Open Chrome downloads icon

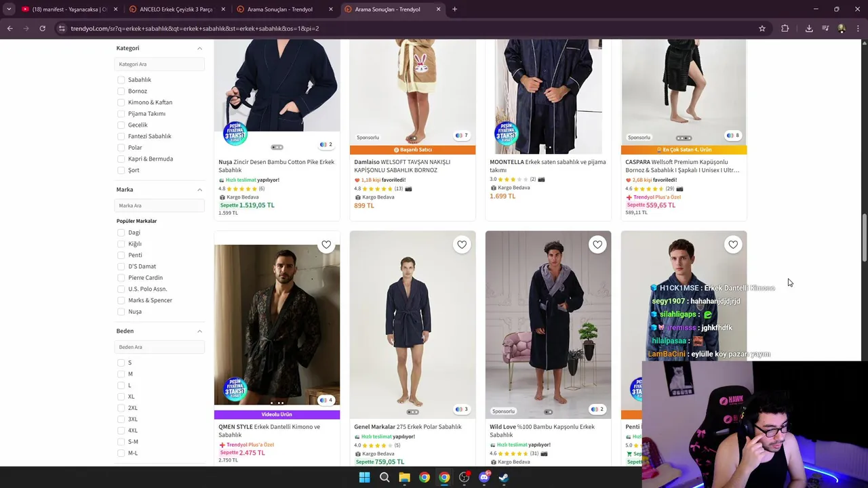click(x=809, y=28)
